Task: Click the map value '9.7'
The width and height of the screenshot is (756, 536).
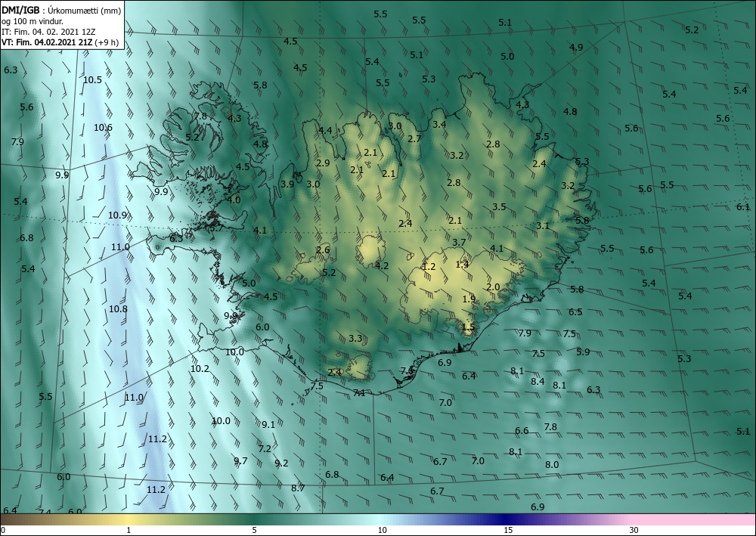Action: point(240,461)
